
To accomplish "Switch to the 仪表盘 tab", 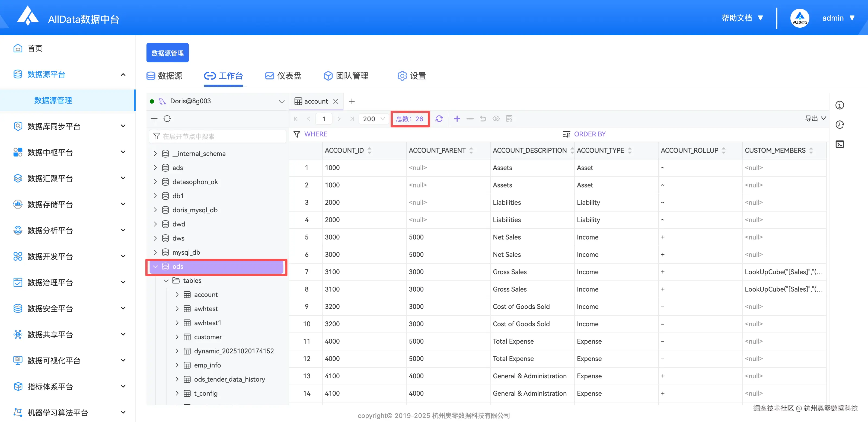I will [x=283, y=76].
